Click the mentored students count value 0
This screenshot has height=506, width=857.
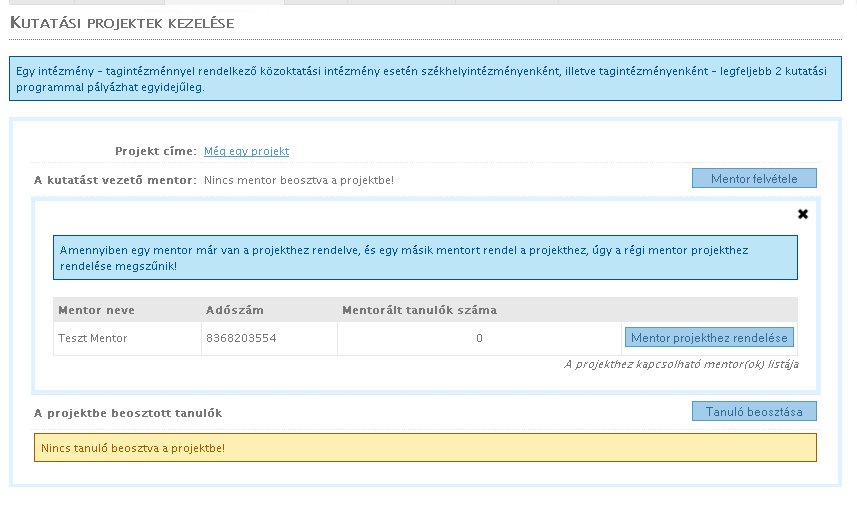coord(479,338)
